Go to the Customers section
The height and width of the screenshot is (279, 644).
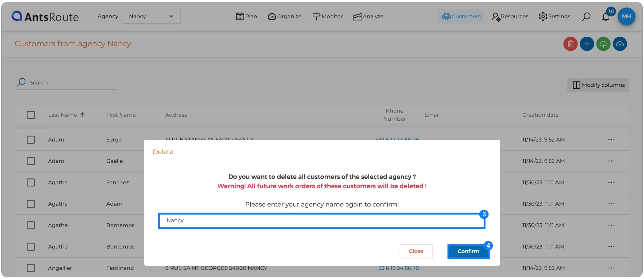pos(461,16)
